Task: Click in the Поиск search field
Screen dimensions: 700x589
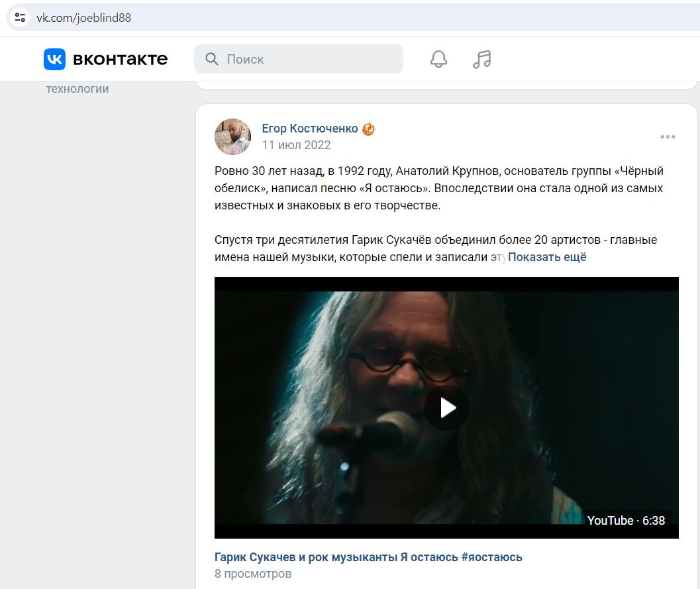Action: pyautogui.click(x=299, y=59)
